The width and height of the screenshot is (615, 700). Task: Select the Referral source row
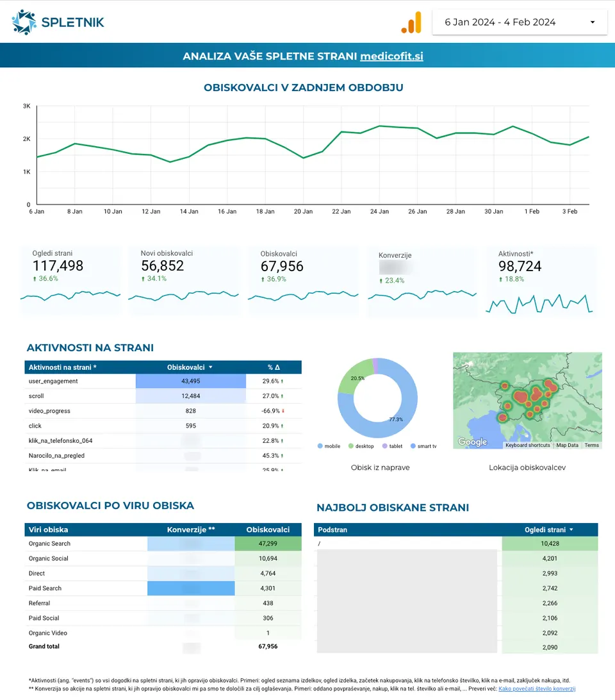(163, 603)
